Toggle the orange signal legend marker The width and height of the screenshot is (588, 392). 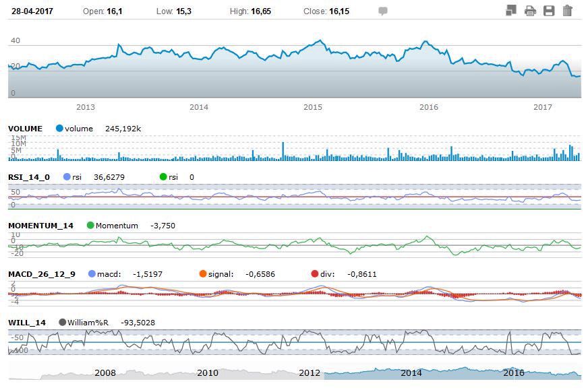(x=203, y=274)
